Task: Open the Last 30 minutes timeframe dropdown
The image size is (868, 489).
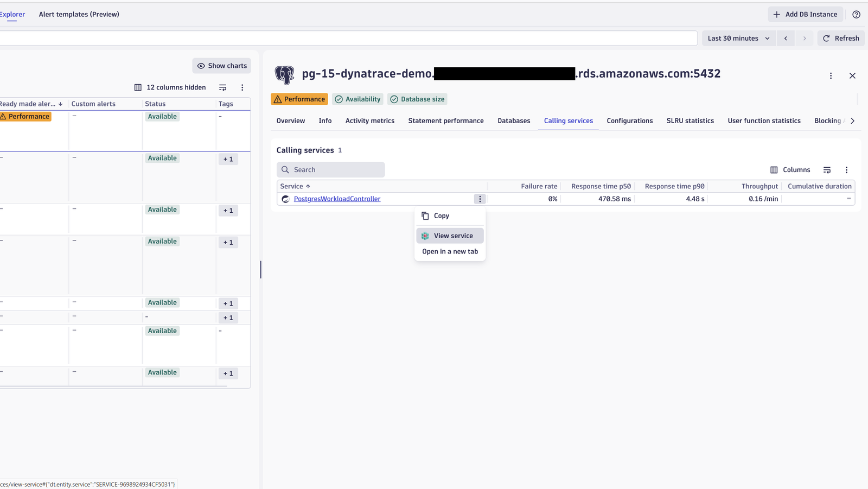Action: coord(738,39)
